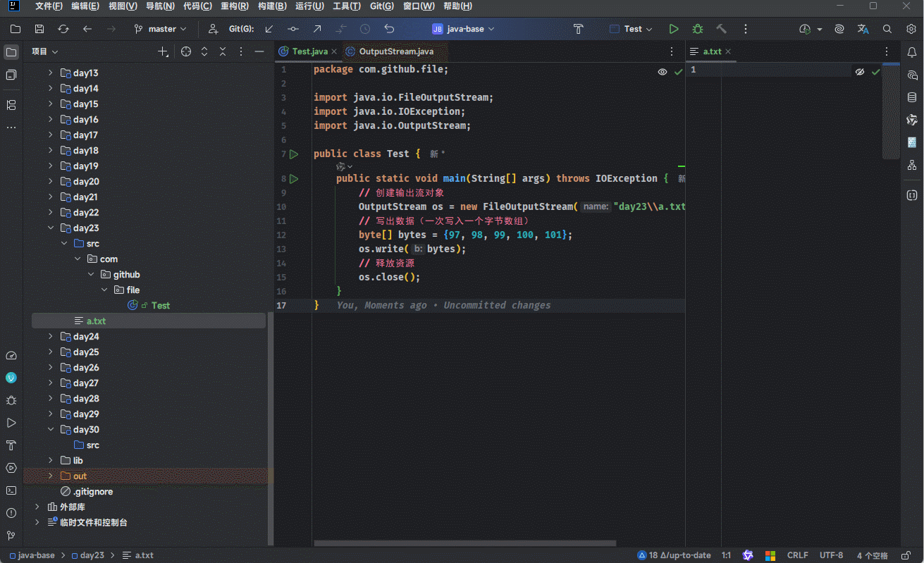This screenshot has width=924, height=563.
Task: Expand the day24 folder
Action: tap(50, 337)
